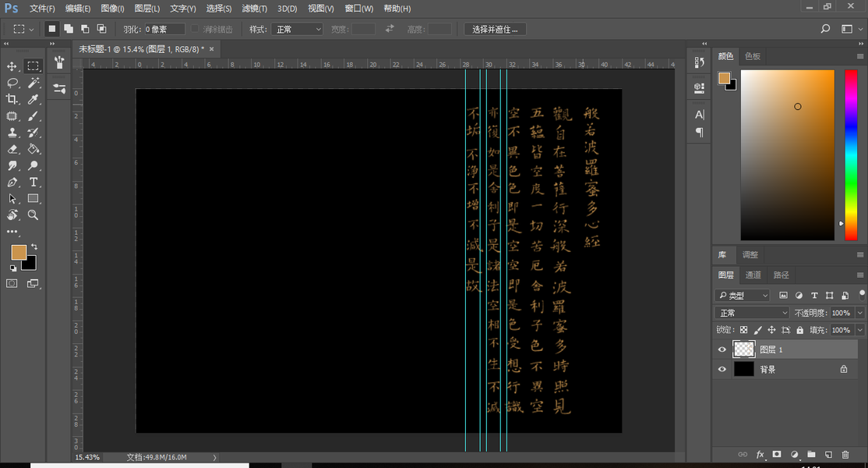Switch to the 色板 tab
The image size is (868, 468).
coord(753,56)
